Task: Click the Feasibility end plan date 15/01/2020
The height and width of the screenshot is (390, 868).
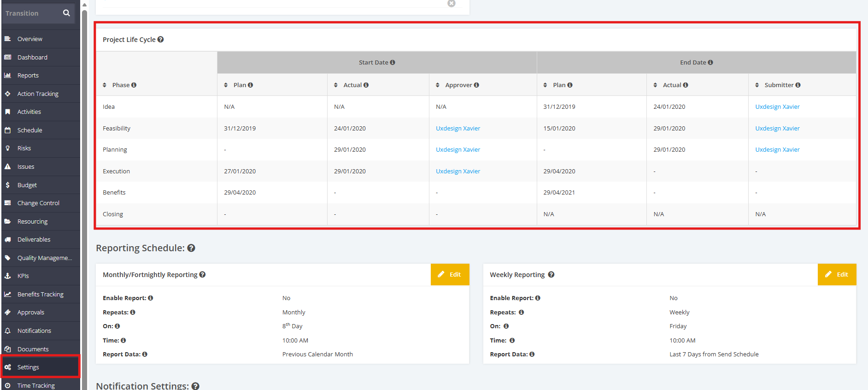Action: (x=559, y=129)
